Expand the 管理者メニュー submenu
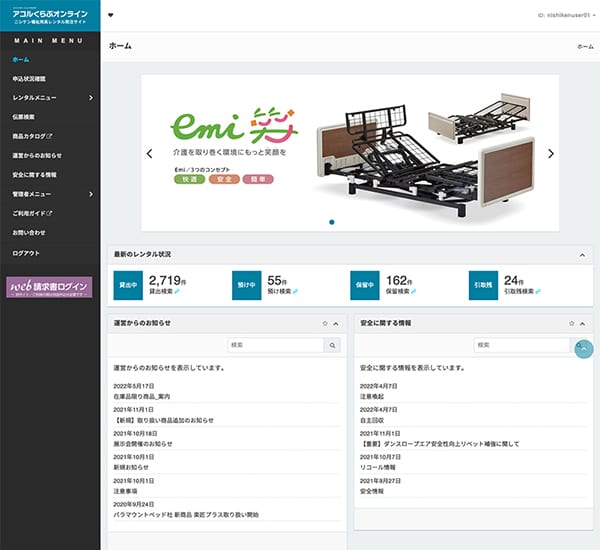Viewport: 600px width, 550px height. tap(90, 194)
